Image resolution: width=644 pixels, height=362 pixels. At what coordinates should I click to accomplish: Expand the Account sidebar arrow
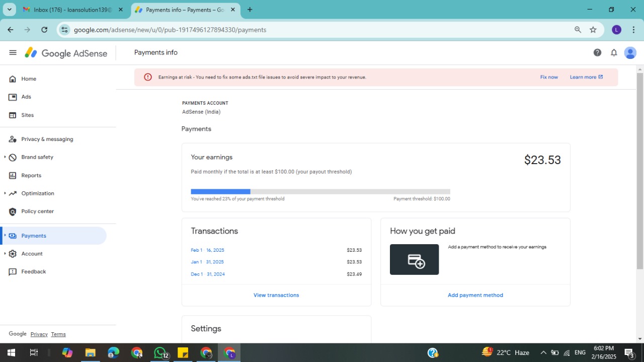(5, 254)
